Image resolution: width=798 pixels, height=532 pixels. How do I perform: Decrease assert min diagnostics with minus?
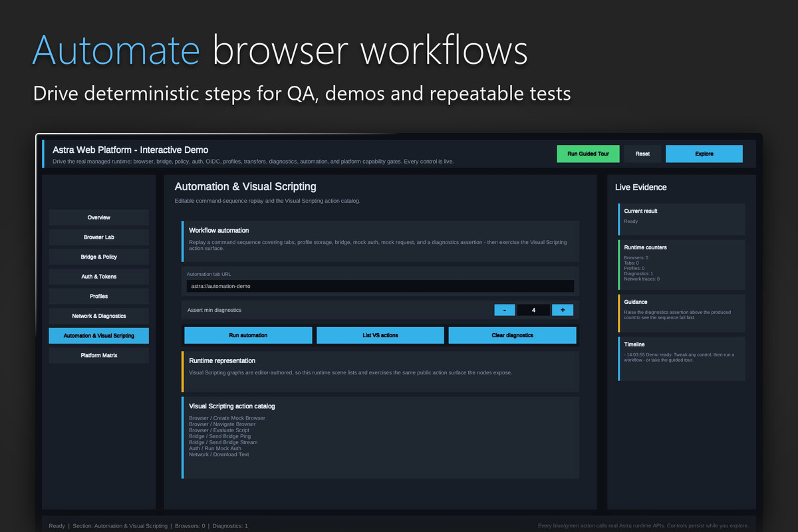505,310
